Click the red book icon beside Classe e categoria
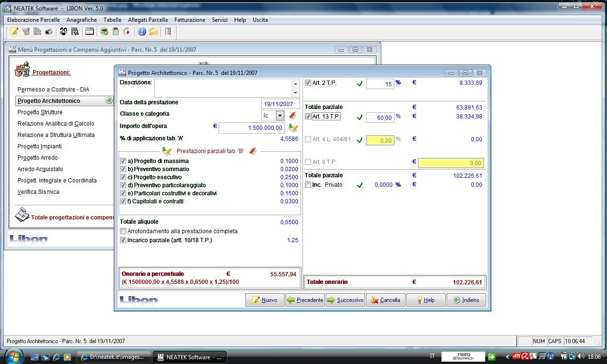Screen dimensions: 607x364 tap(293, 116)
